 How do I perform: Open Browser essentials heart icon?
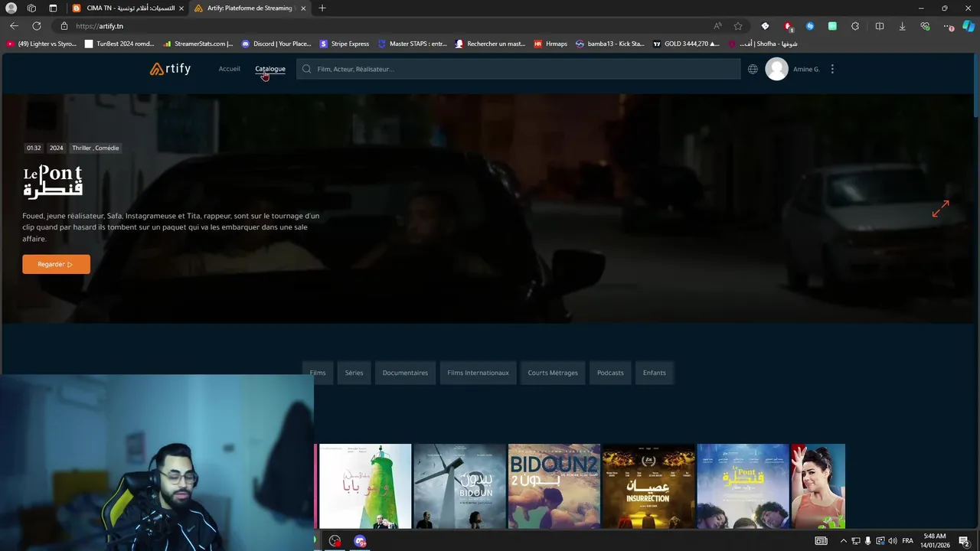926,26
